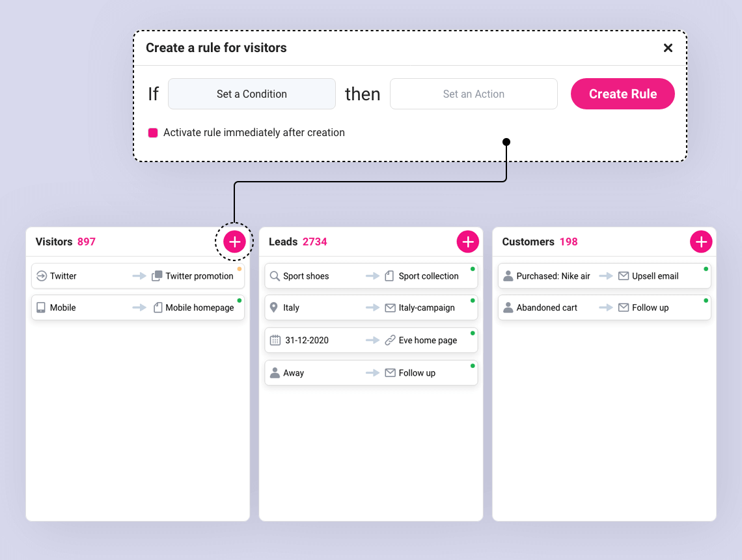The image size is (742, 560).
Task: Select Follow up text in Abandoned cart rule
Action: point(650,308)
